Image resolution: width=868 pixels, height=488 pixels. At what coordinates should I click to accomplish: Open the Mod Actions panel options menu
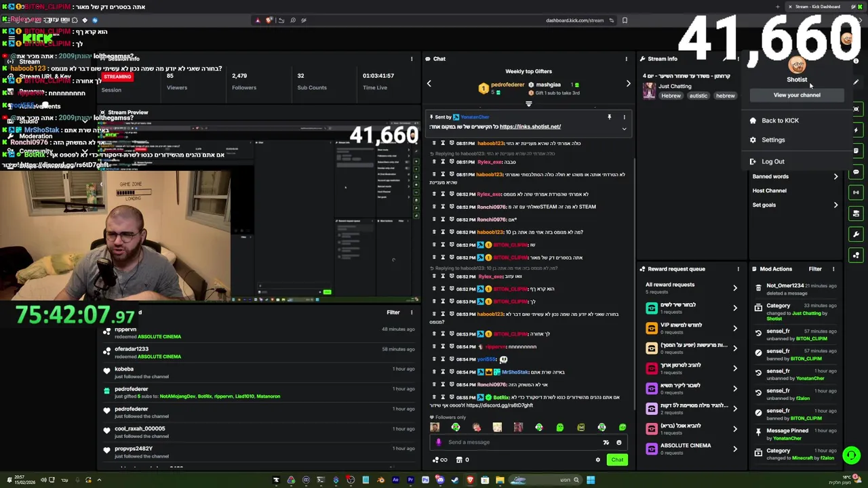click(x=833, y=269)
